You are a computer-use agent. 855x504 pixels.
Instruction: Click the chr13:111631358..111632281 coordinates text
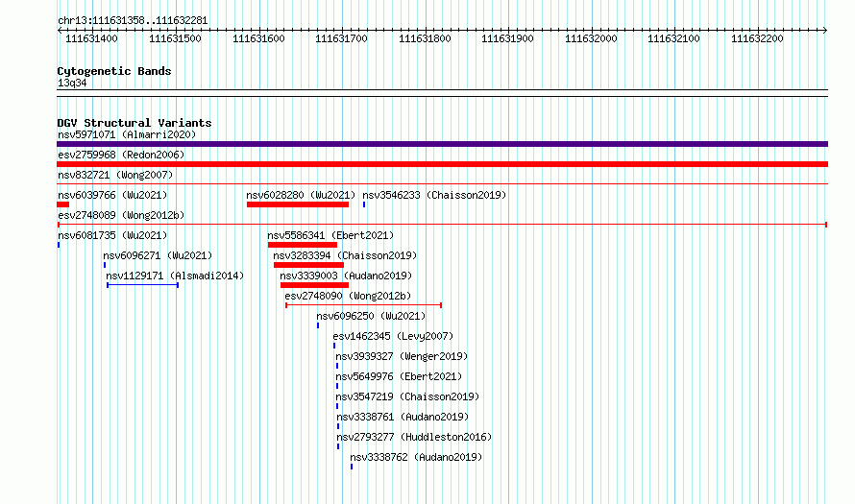tap(133, 21)
